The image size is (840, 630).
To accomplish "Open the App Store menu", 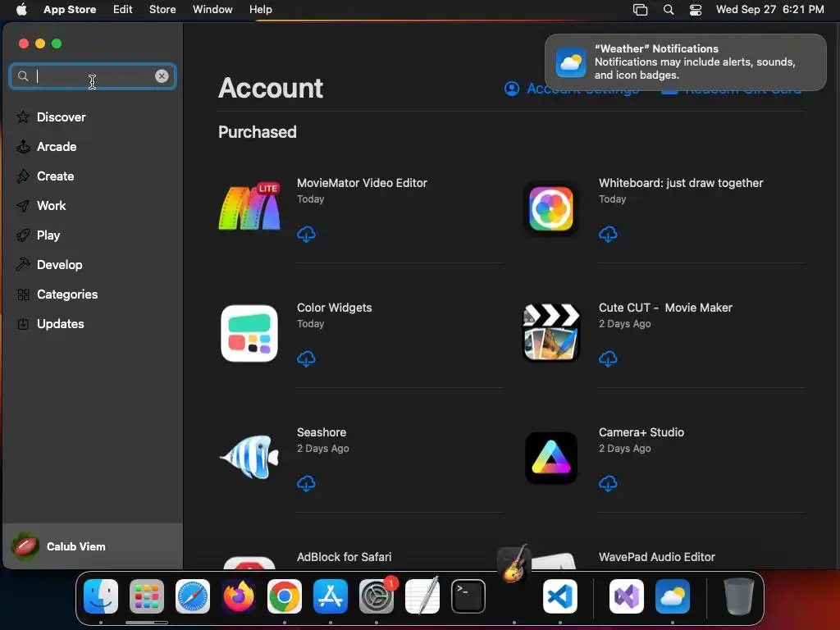I will [x=70, y=9].
